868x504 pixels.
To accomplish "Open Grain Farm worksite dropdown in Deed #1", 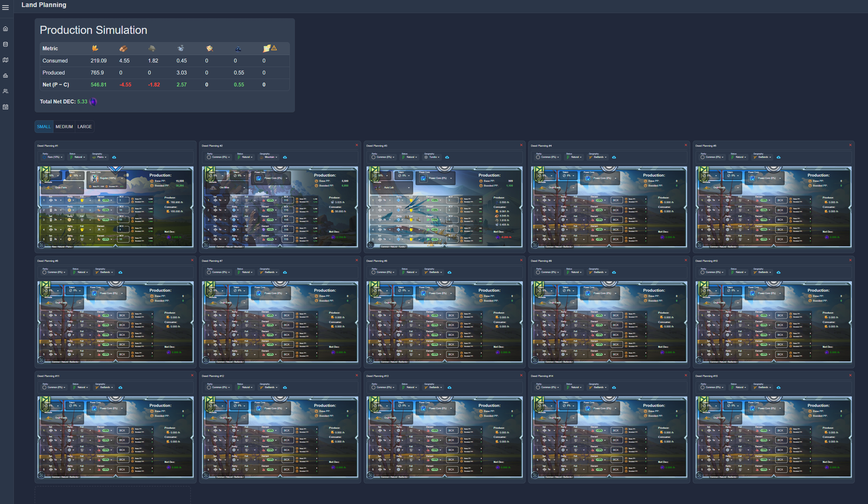I will click(62, 188).
